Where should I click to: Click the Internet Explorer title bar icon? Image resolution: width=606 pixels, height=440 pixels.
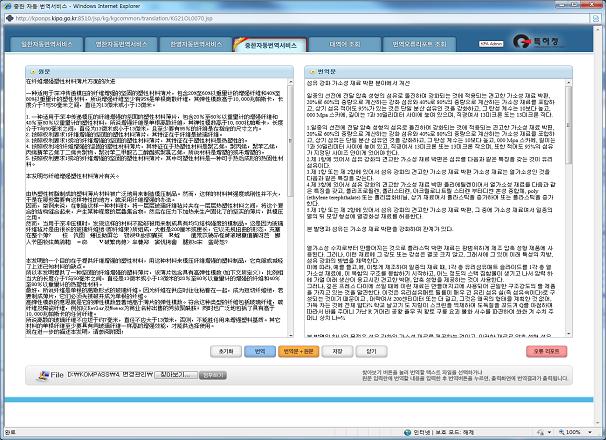[x=8, y=7]
